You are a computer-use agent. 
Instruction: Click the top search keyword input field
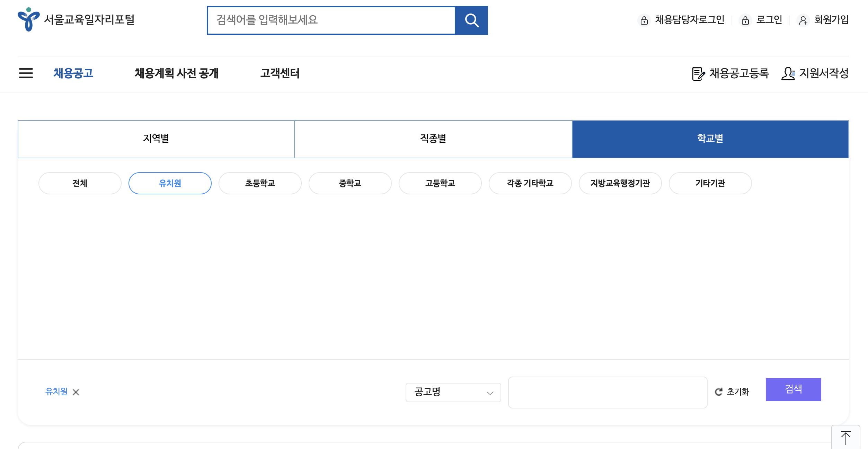(x=331, y=20)
